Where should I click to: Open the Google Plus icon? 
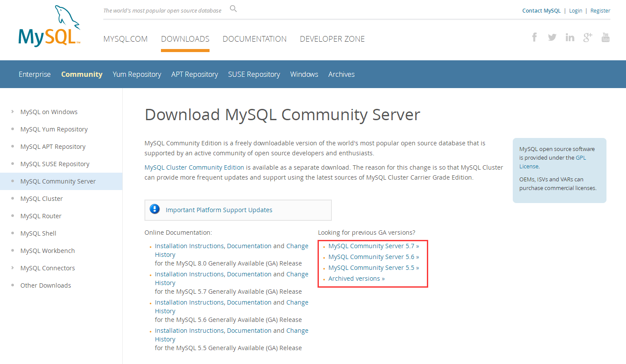click(587, 37)
